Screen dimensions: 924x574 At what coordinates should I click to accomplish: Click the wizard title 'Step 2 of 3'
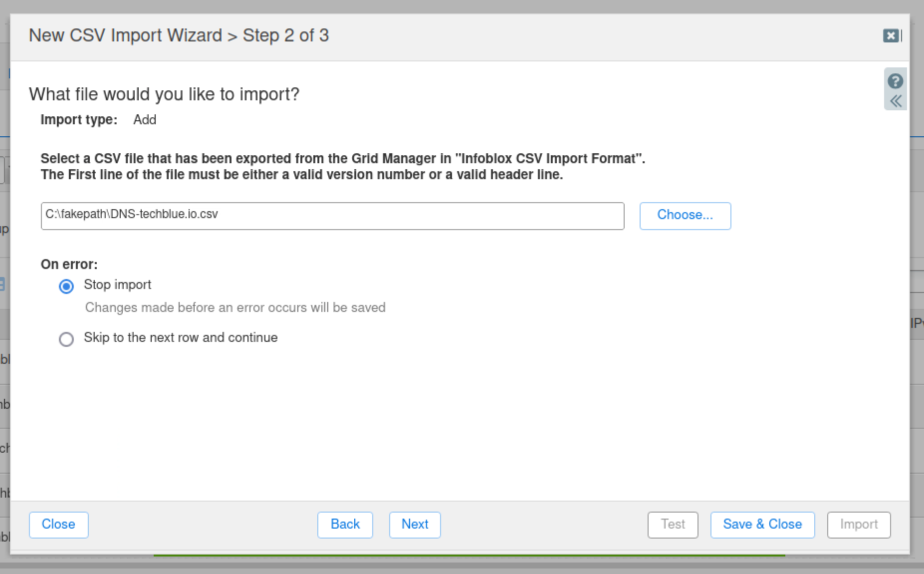click(285, 35)
